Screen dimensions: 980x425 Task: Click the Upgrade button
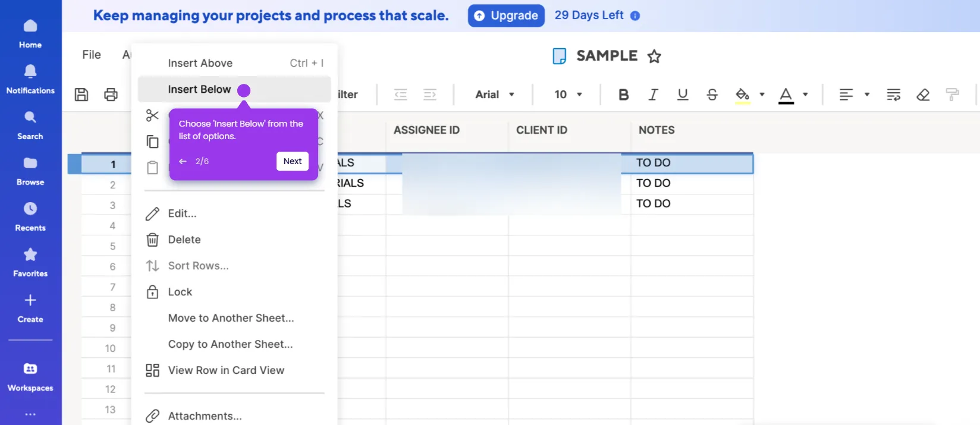tap(506, 15)
